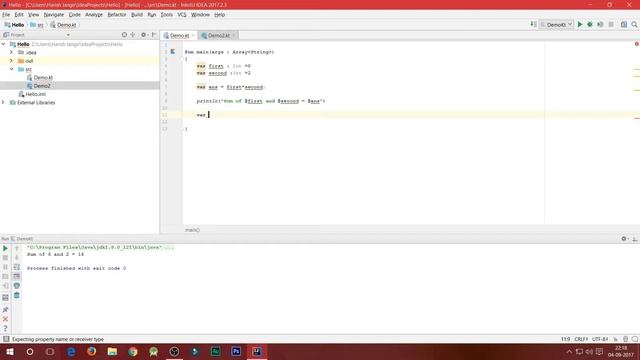This screenshot has width=640, height=360.
Task: Close the Run tab red X
Action: [5, 319]
